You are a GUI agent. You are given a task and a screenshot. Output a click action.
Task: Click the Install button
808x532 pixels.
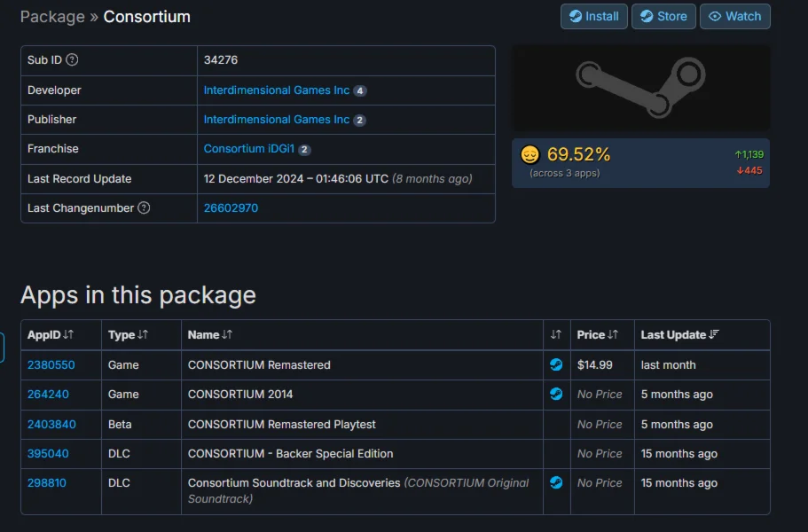click(x=593, y=16)
